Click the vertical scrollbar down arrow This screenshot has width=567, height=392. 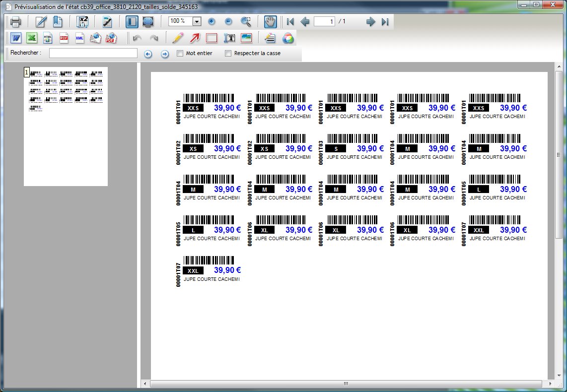click(x=559, y=376)
